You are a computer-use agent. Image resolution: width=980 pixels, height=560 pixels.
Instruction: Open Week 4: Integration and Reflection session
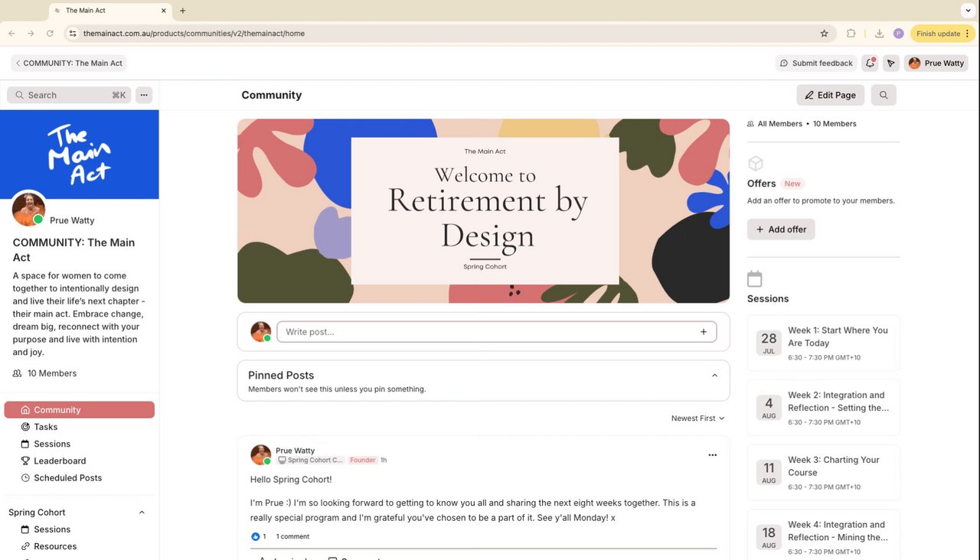(x=824, y=536)
